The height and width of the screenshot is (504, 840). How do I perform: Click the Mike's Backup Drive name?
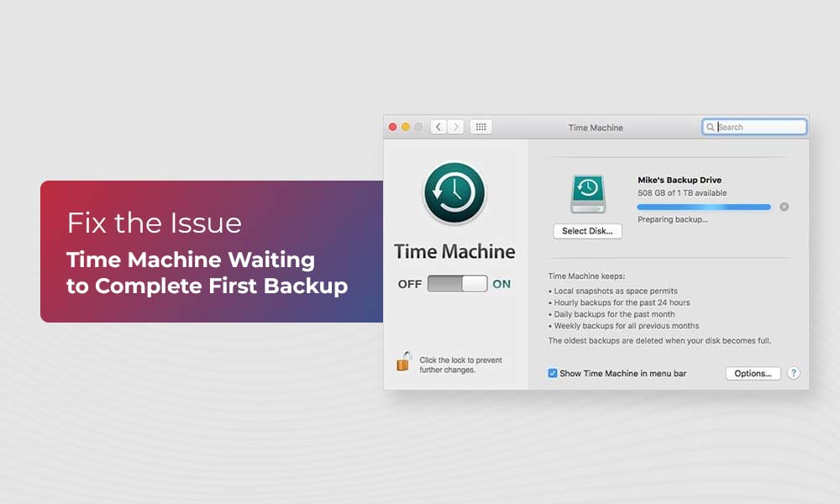(680, 180)
